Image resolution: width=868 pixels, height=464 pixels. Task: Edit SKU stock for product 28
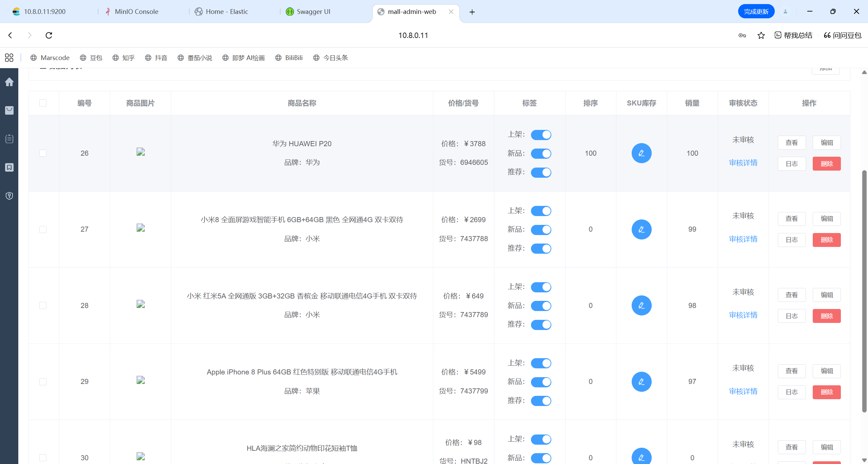(642, 306)
